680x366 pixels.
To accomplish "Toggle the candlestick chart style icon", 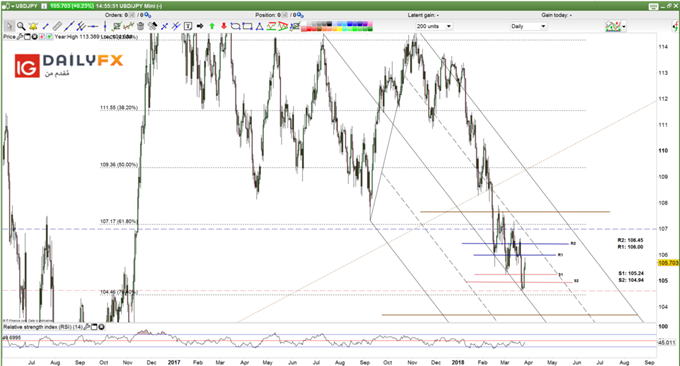I will click(129, 26).
